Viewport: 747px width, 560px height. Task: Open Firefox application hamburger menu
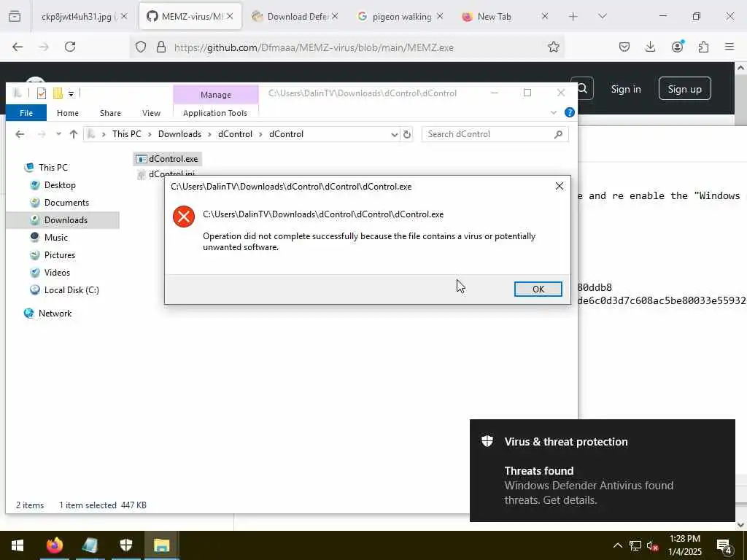(x=729, y=47)
